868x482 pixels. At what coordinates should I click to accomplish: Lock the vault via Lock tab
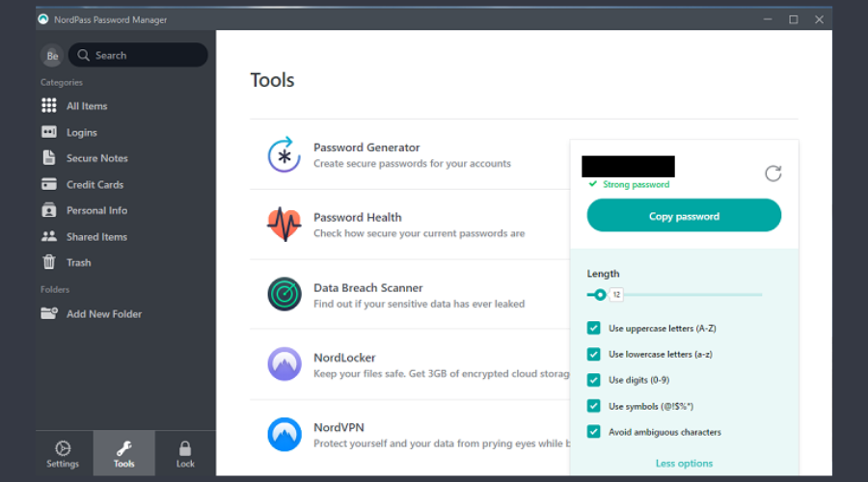(x=185, y=454)
